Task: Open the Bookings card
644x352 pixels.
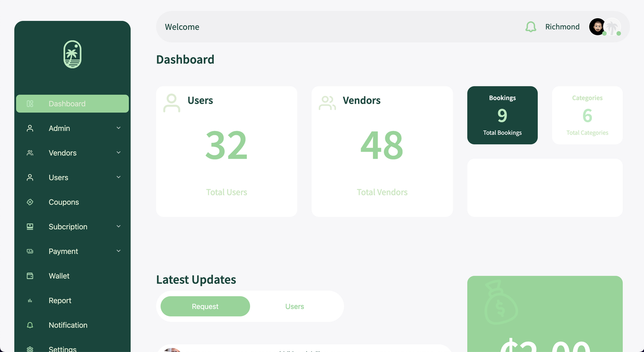Action: [502, 115]
